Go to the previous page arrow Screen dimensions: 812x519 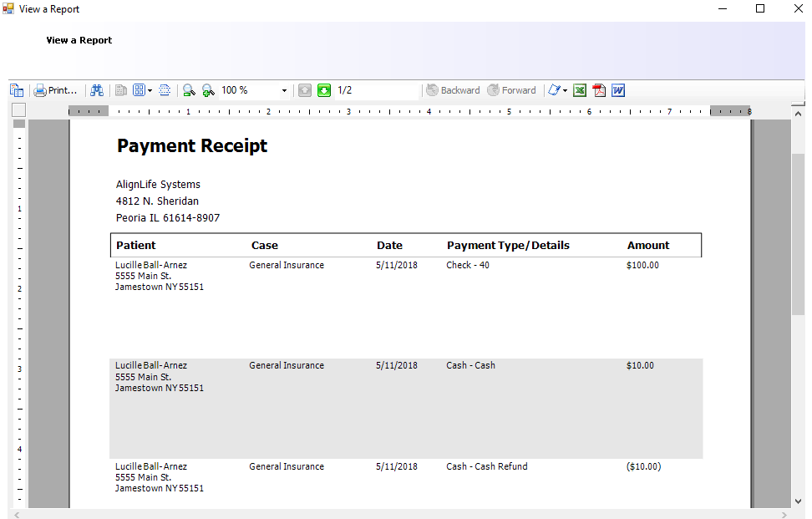pyautogui.click(x=305, y=90)
